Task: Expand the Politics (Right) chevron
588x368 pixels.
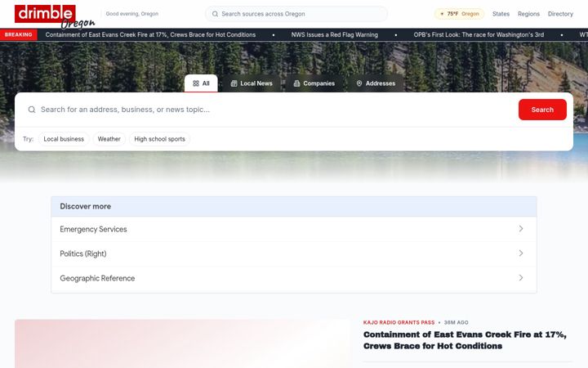Action: pos(521,253)
